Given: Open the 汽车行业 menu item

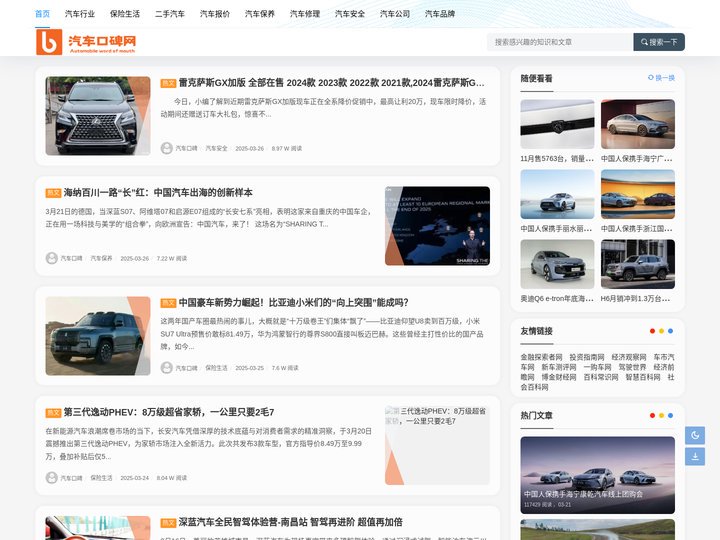Looking at the screenshot, I should [x=80, y=14].
